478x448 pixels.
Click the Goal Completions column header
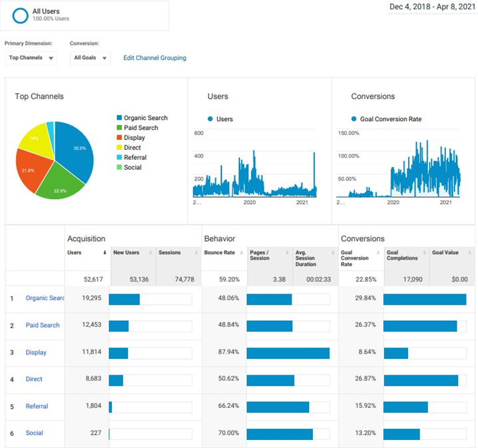tap(402, 255)
